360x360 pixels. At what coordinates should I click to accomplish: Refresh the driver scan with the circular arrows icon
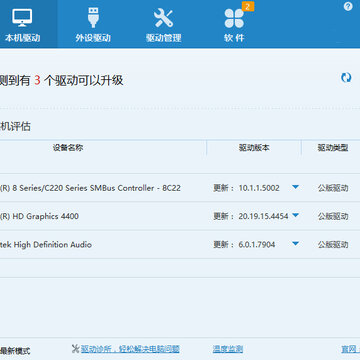pos(346,77)
